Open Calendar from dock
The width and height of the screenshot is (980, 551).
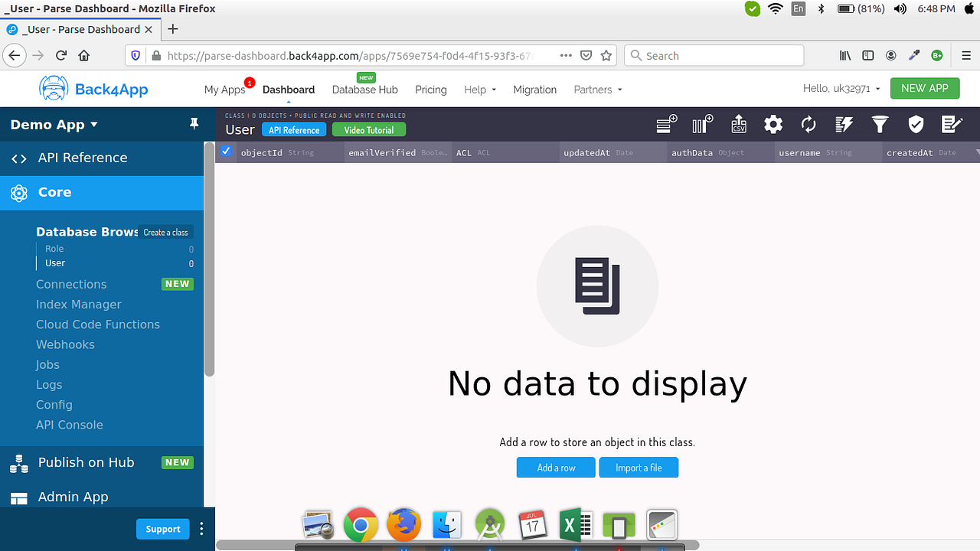tap(533, 525)
